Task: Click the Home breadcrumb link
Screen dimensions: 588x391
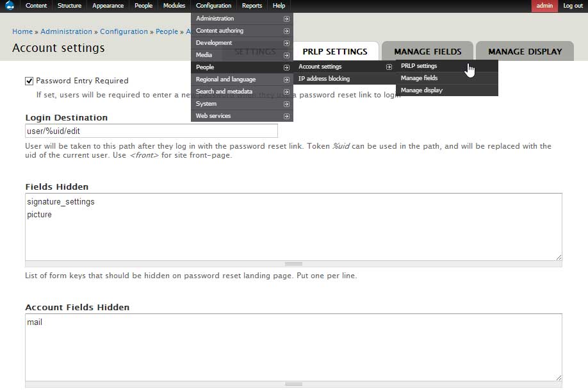Action: 22,31
